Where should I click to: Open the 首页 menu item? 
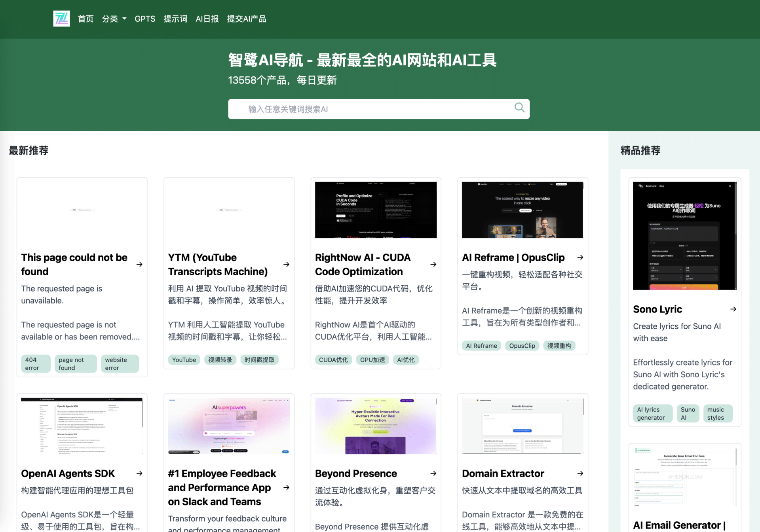[85, 19]
